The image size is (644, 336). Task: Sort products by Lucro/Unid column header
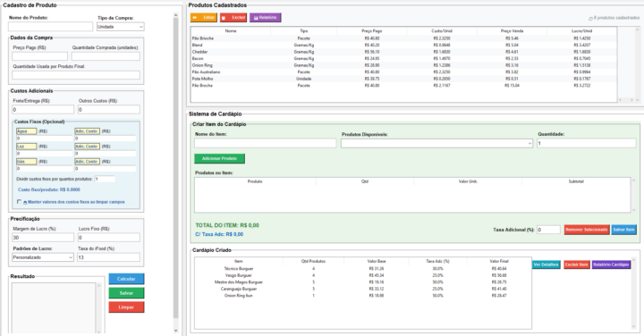coord(582,30)
